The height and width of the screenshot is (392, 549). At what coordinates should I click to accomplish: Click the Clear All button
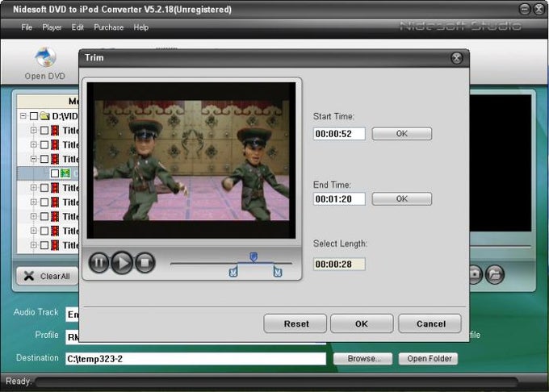[48, 276]
